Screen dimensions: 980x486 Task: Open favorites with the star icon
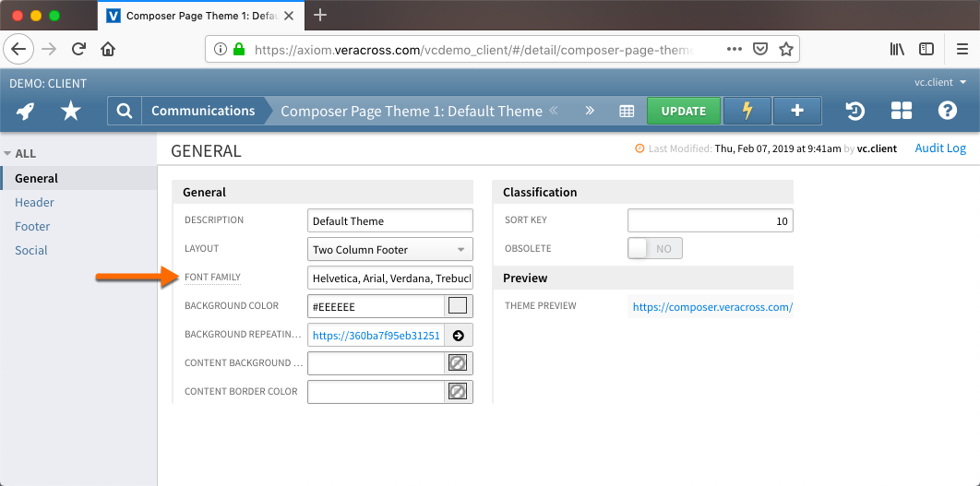pos(71,111)
